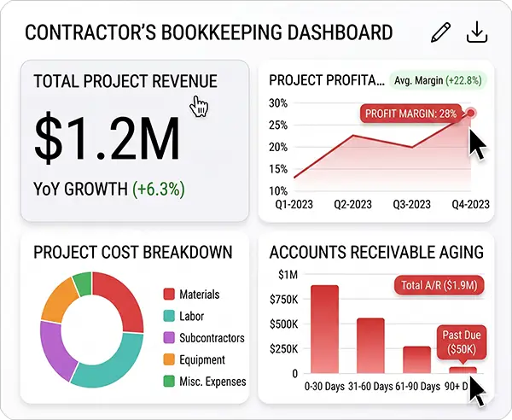Select the Misc. Expenses legend label
This screenshot has height=420, width=512.
tap(212, 382)
